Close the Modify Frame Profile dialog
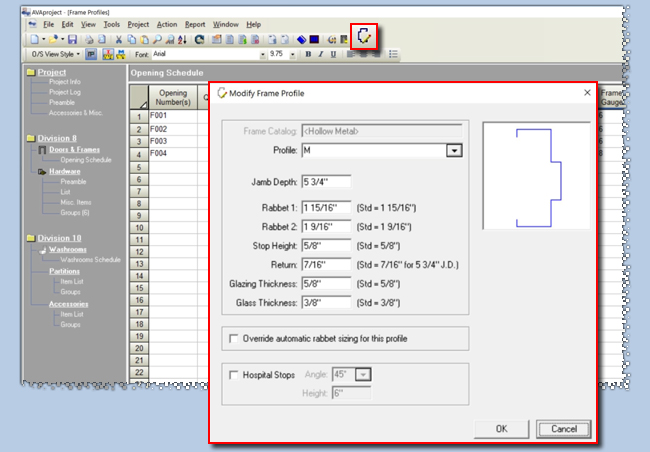This screenshot has height=452, width=650. (x=586, y=93)
